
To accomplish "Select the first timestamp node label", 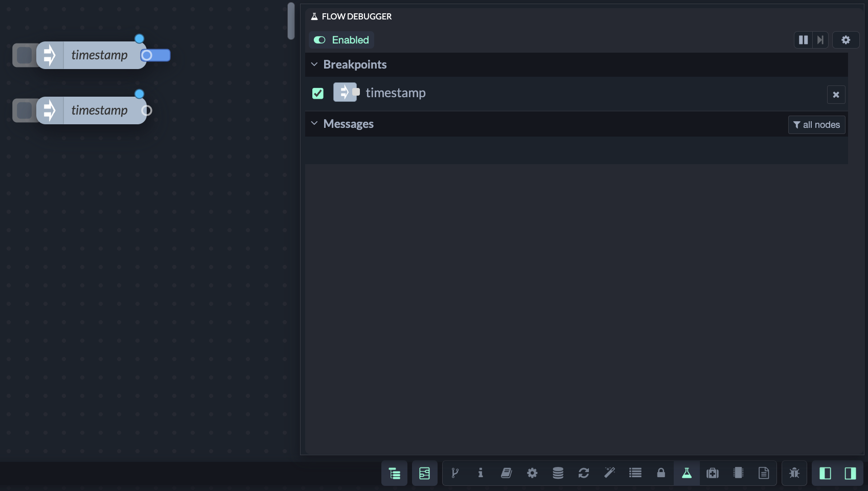I will tap(99, 55).
